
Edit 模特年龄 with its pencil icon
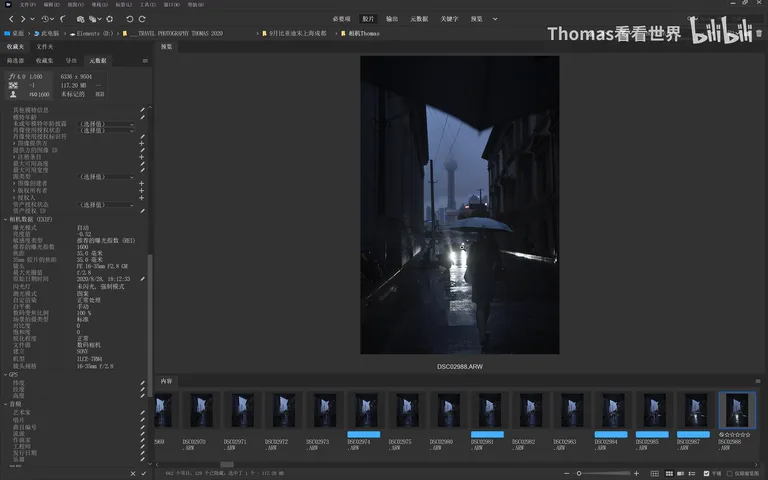click(x=143, y=117)
